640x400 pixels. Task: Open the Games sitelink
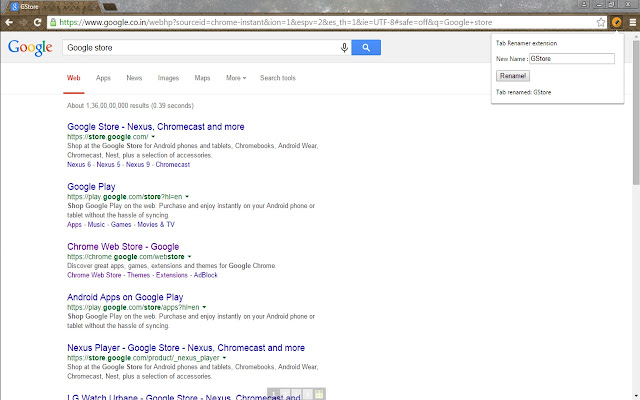coord(121,224)
